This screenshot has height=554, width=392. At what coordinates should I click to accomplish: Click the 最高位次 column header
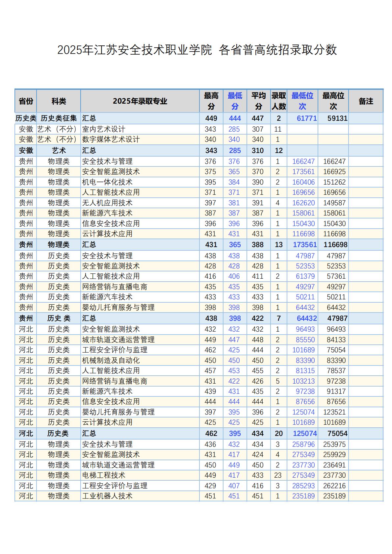[x=333, y=101]
